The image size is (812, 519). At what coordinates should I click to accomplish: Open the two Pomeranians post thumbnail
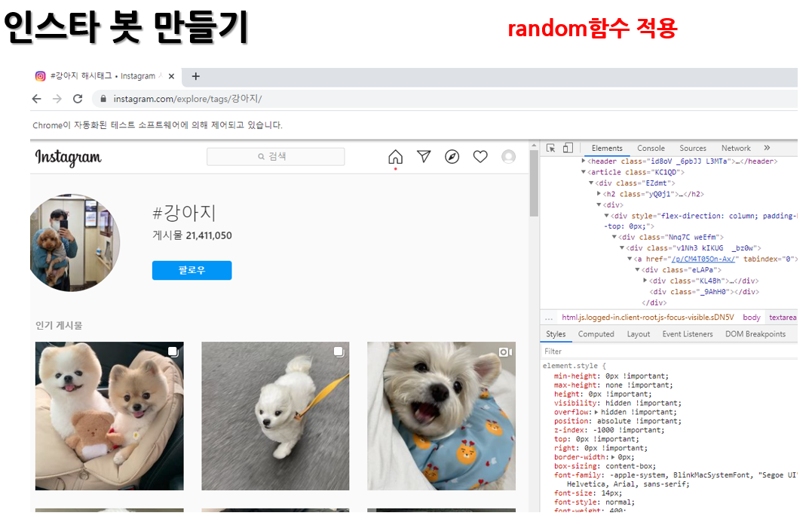coord(109,416)
